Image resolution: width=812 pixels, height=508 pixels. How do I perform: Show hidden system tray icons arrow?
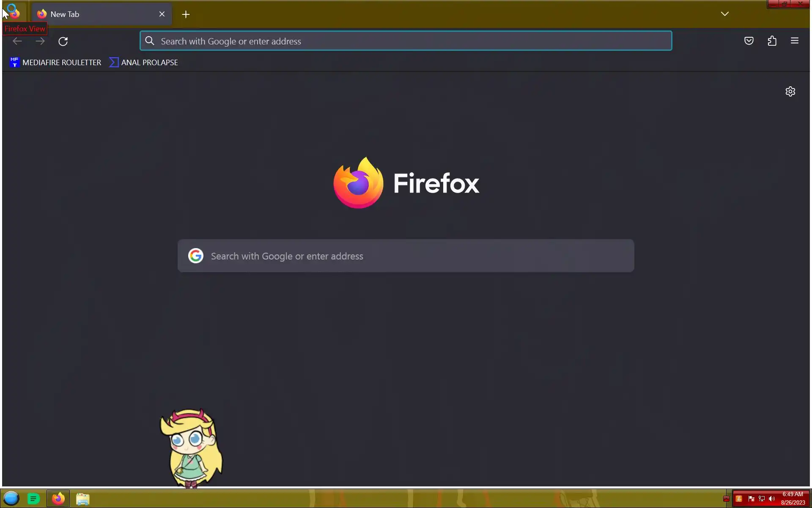pos(726,499)
